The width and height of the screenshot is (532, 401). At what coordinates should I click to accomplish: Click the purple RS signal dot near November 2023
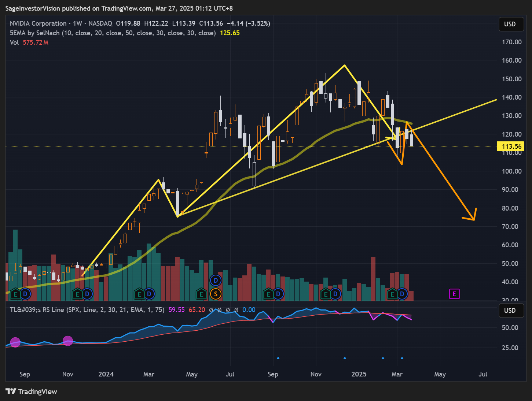68,341
